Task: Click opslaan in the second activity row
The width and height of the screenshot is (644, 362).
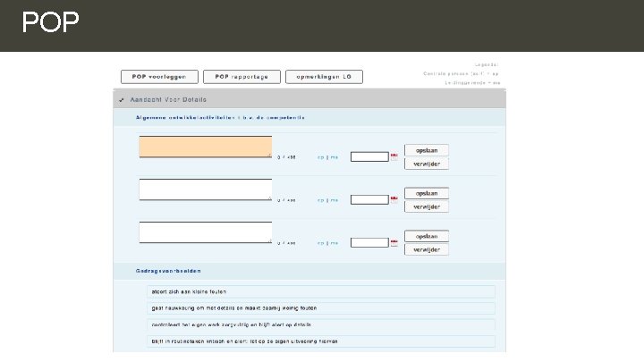Action: tap(427, 193)
